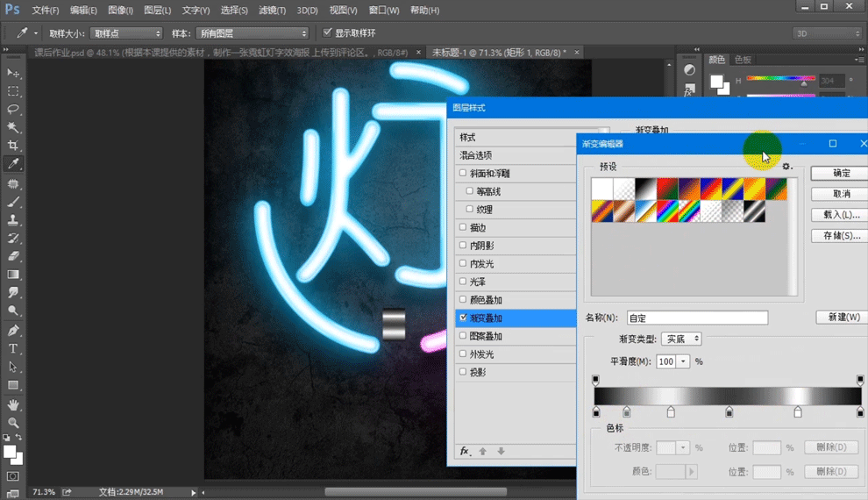This screenshot has width=868, height=500.
Task: Move effect down arrow in Layer Style
Action: click(x=501, y=451)
